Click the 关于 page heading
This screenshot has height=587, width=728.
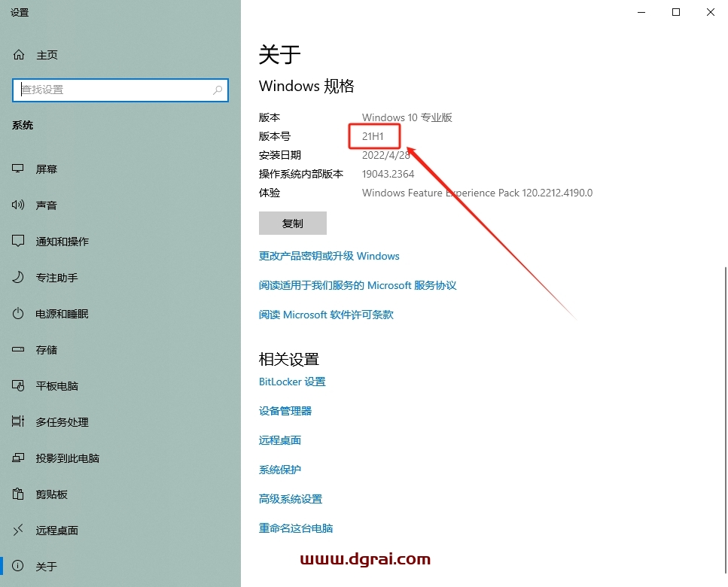click(279, 55)
